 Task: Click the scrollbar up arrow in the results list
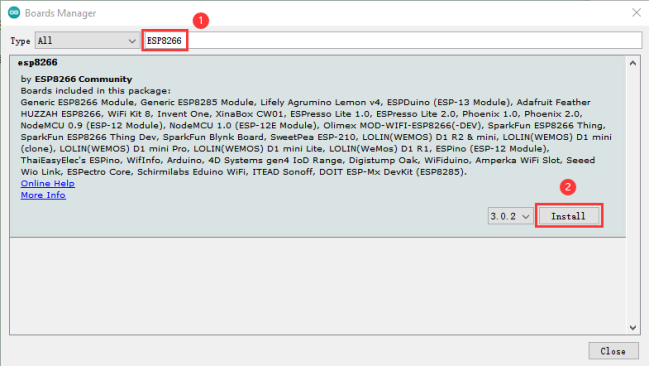click(633, 63)
